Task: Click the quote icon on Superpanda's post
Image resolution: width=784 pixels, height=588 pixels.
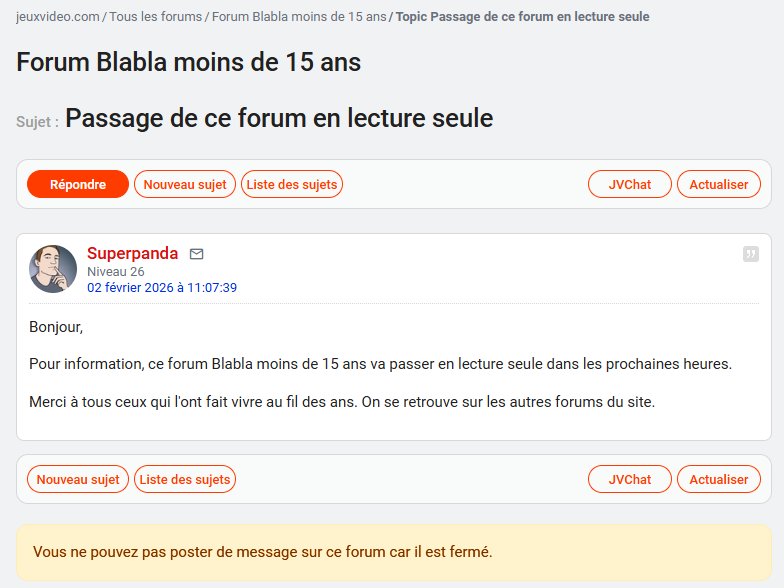Action: point(751,254)
